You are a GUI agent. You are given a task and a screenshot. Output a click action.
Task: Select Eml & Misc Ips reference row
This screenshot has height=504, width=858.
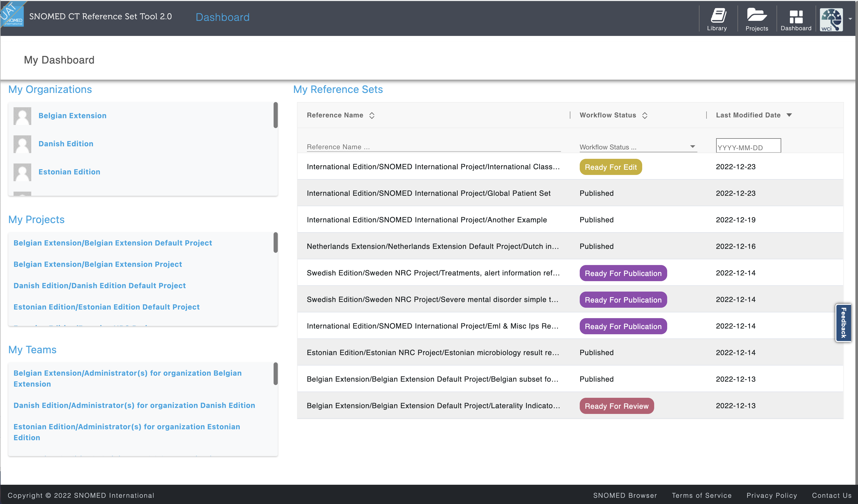[x=570, y=326]
